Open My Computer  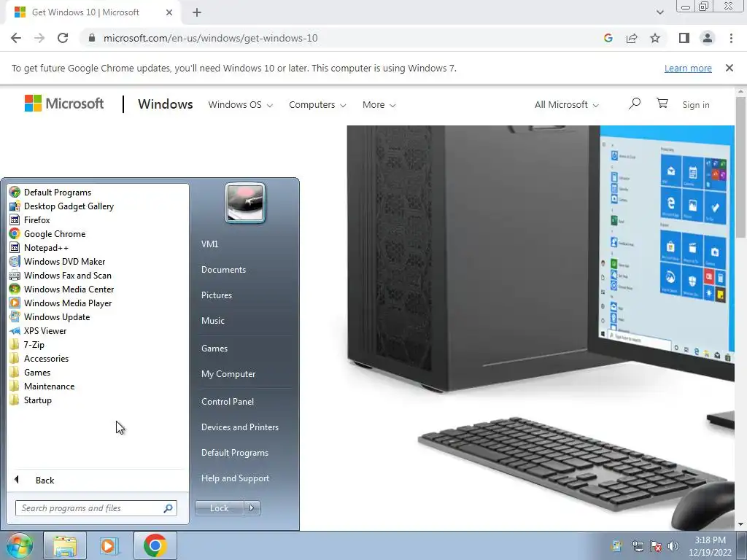(x=228, y=374)
